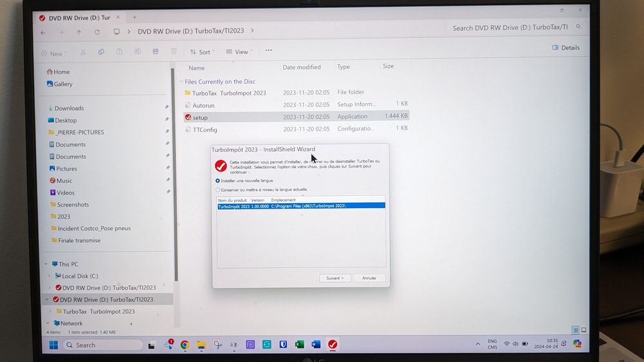Switch to details list view in status bar
Screen dimensions: 644x362
click(x=576, y=330)
